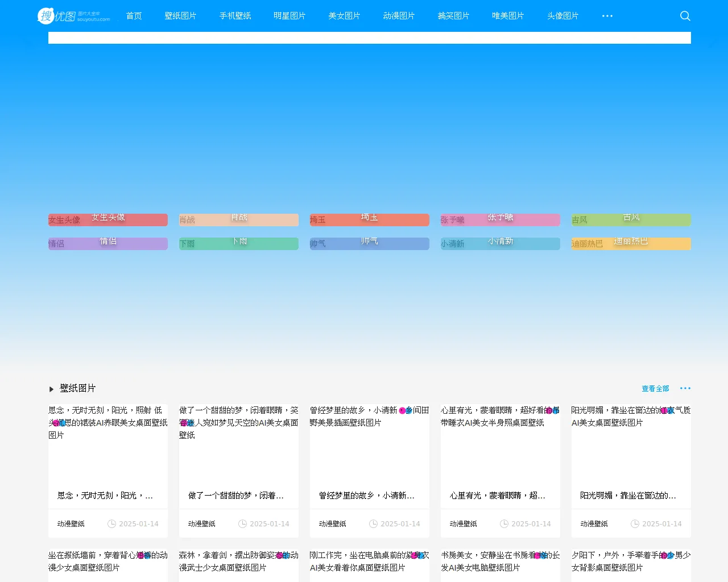
Task: Click the yellow 迪丽热巴 tag
Action: [631, 244]
